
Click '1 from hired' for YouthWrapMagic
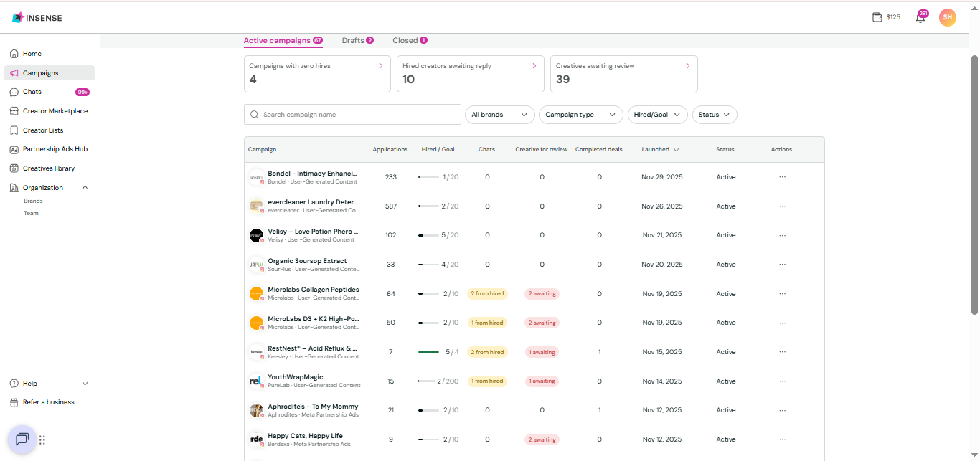click(487, 381)
